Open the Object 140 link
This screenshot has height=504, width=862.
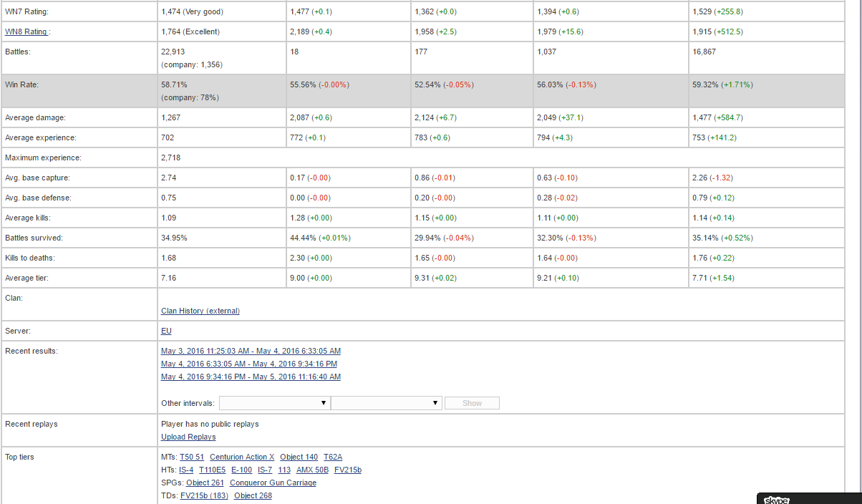click(x=299, y=457)
